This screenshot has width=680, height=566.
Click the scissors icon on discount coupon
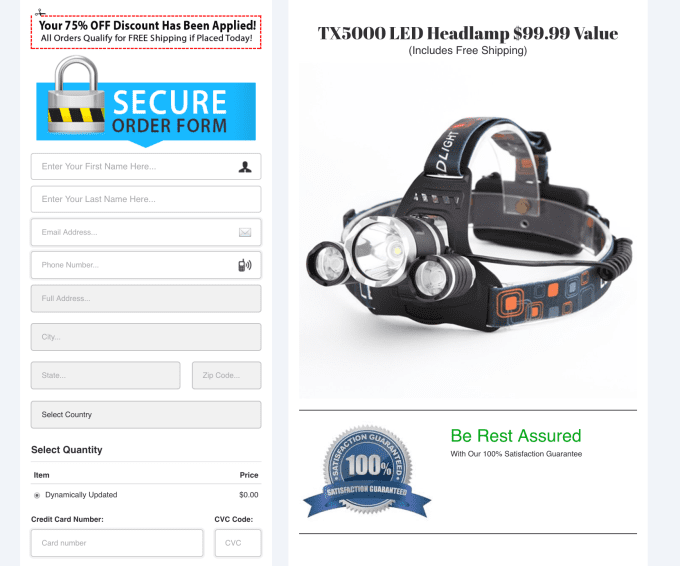point(40,13)
